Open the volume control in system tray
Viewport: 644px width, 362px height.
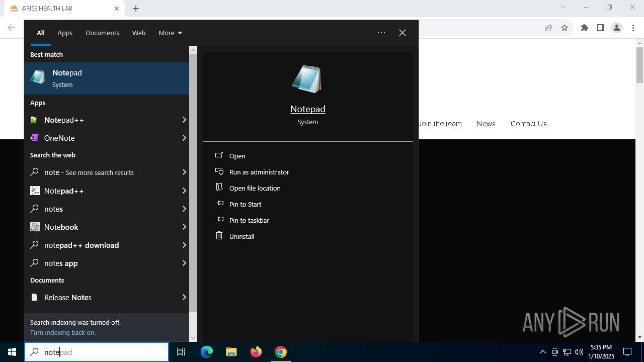coord(579,352)
